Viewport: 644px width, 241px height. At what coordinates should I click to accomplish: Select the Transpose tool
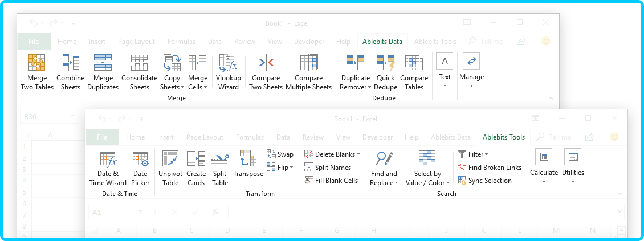click(248, 159)
